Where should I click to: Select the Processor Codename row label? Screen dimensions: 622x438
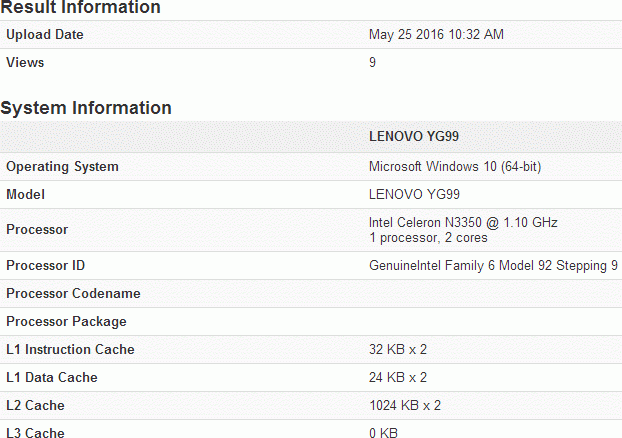click(x=73, y=293)
